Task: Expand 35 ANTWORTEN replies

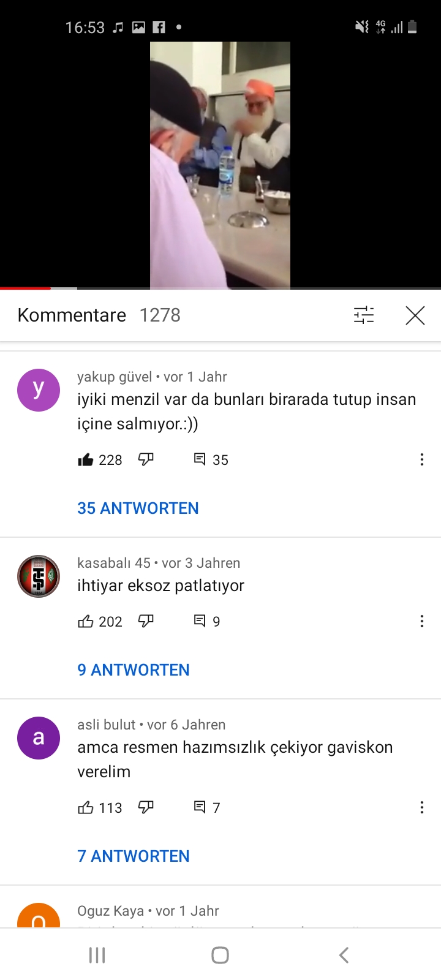Action: tap(138, 508)
